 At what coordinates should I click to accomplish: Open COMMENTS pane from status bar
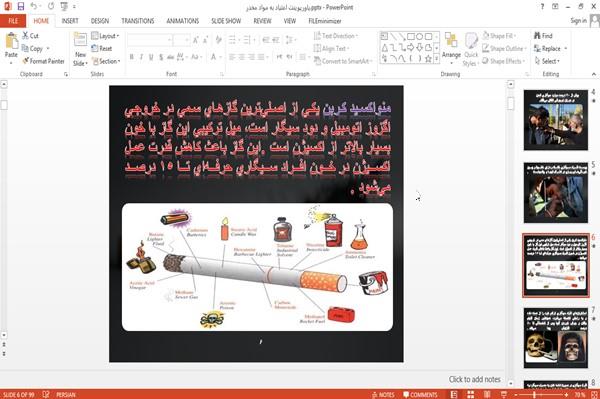(420, 395)
